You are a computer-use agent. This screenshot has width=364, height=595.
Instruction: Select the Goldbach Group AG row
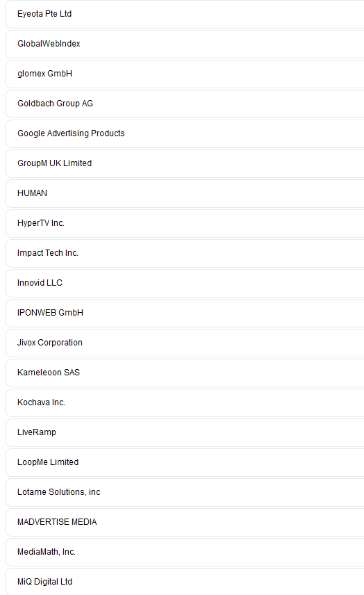185,104
